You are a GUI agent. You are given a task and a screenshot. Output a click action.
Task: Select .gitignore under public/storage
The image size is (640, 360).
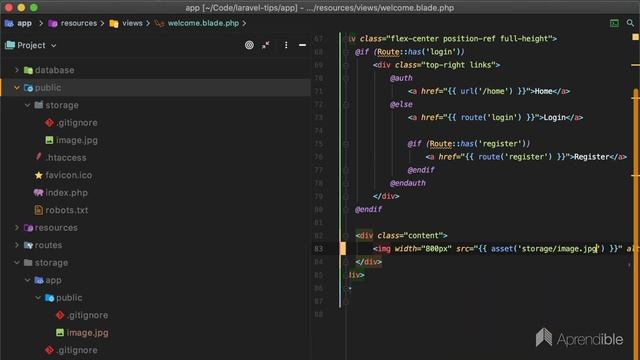[x=77, y=123]
